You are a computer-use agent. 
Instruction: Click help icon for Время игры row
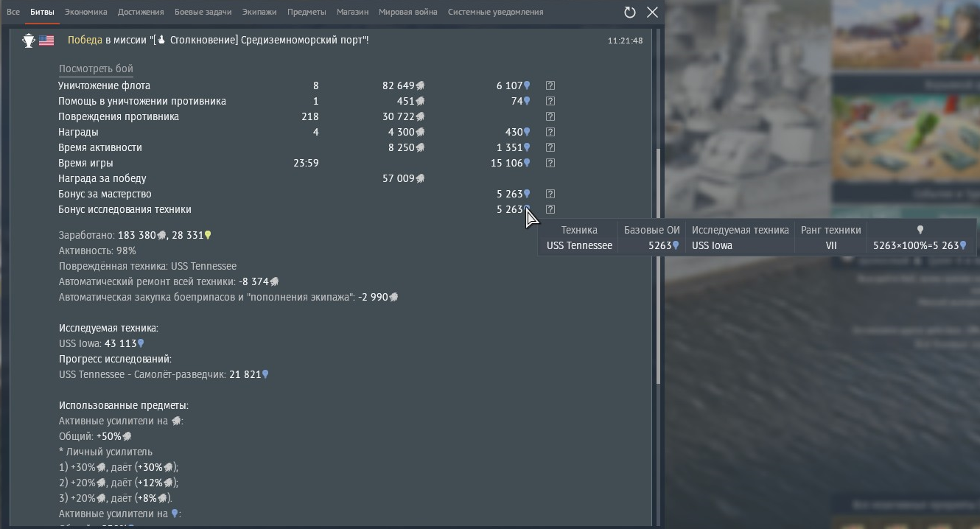click(550, 163)
